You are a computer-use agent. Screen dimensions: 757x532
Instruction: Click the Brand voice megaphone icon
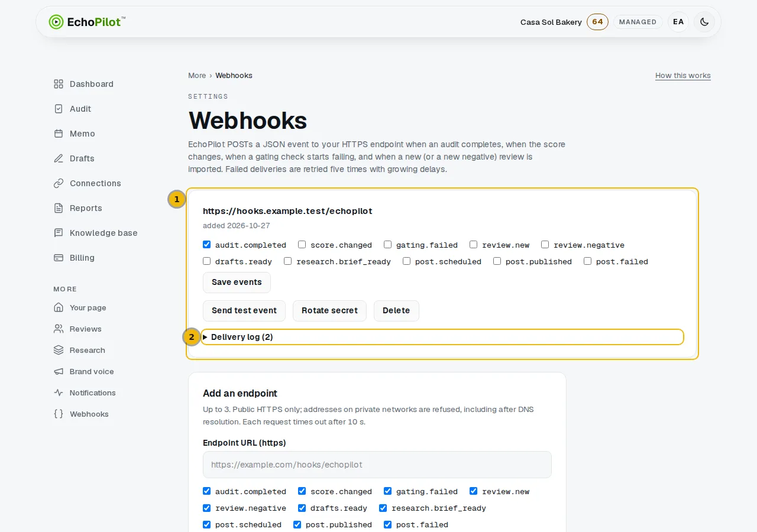point(59,371)
